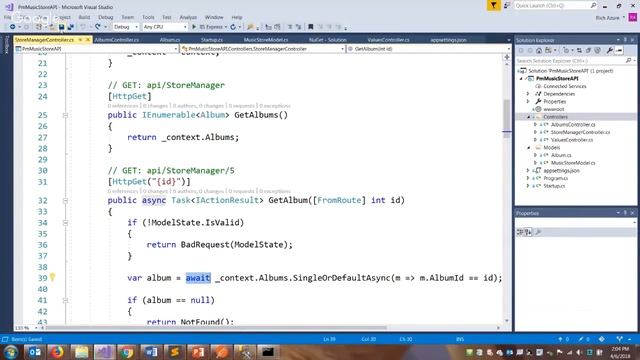Click the lightbulb quick action on line 39
The image size is (640, 360).
tap(52, 278)
